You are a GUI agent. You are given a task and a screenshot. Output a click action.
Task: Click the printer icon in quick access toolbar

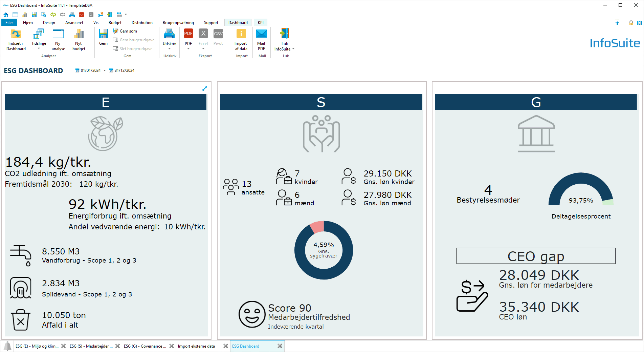click(x=72, y=15)
